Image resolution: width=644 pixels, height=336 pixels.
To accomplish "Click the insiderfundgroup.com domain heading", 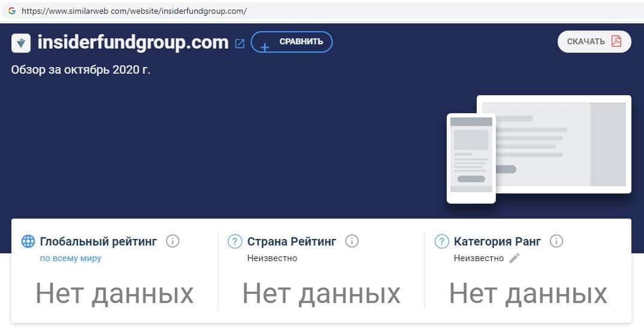I will (x=133, y=43).
